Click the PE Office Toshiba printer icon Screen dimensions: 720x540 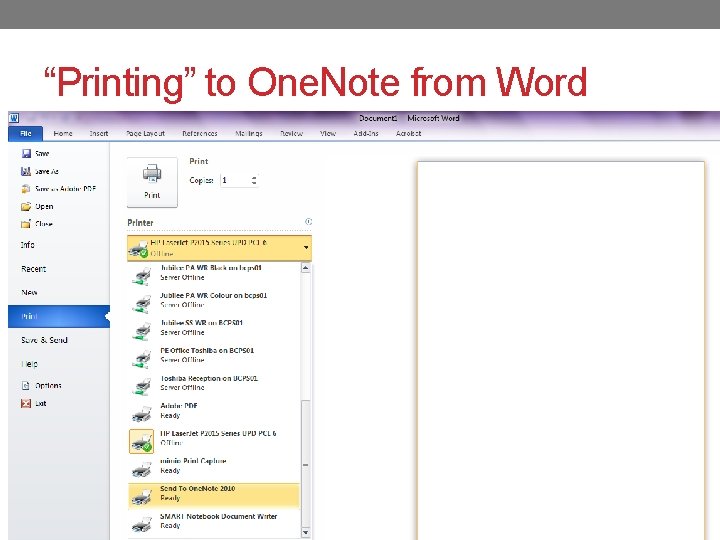(x=141, y=359)
